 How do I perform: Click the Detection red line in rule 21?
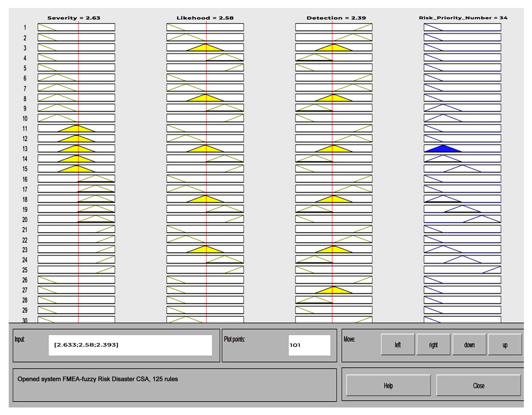coord(332,229)
